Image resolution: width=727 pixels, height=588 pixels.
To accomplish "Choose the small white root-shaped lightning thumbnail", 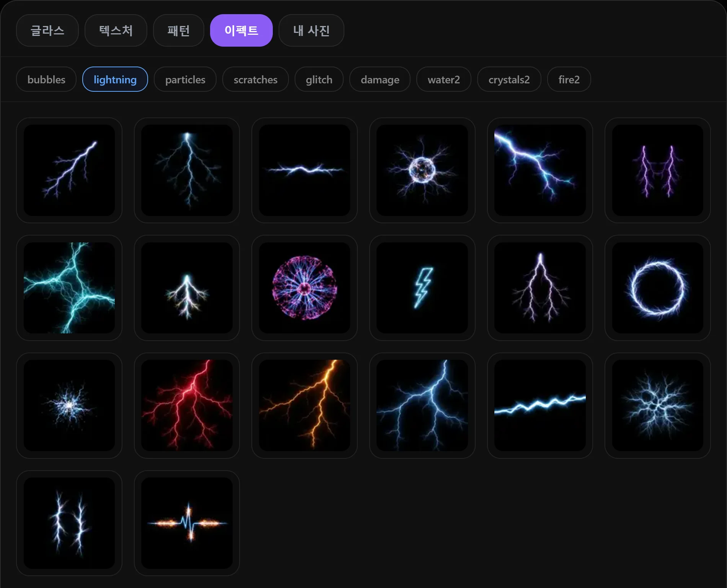I will click(x=187, y=288).
